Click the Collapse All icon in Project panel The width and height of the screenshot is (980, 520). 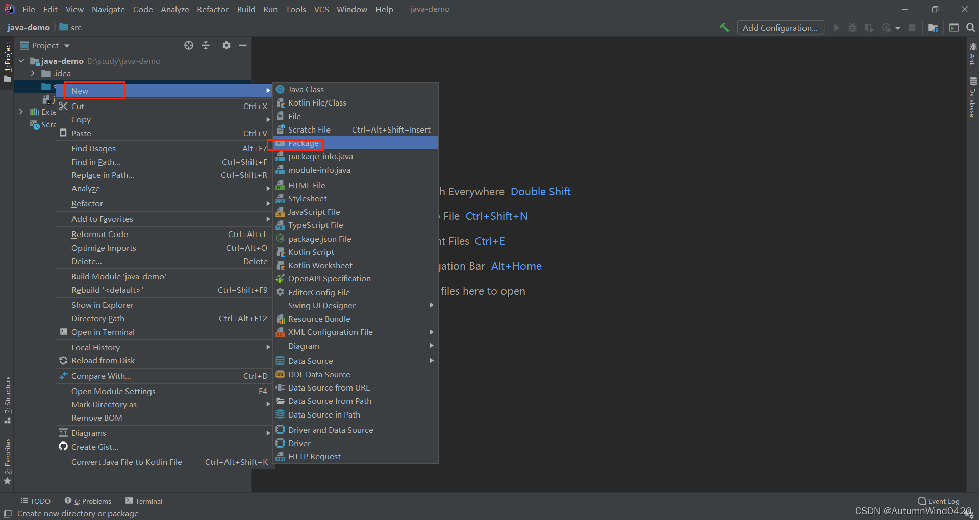coord(206,45)
